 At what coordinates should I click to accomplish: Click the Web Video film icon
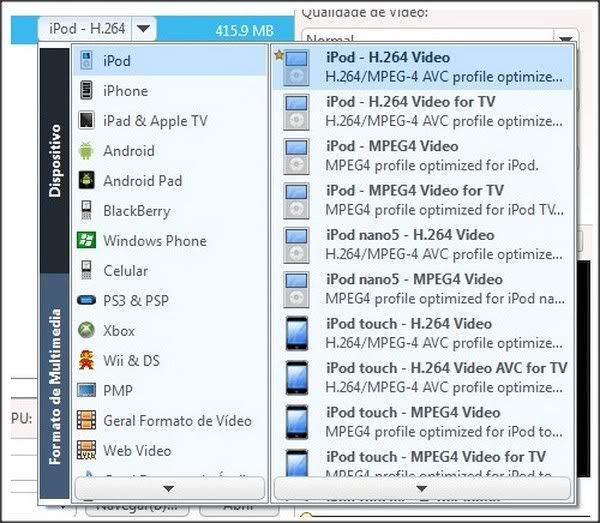coord(86,450)
